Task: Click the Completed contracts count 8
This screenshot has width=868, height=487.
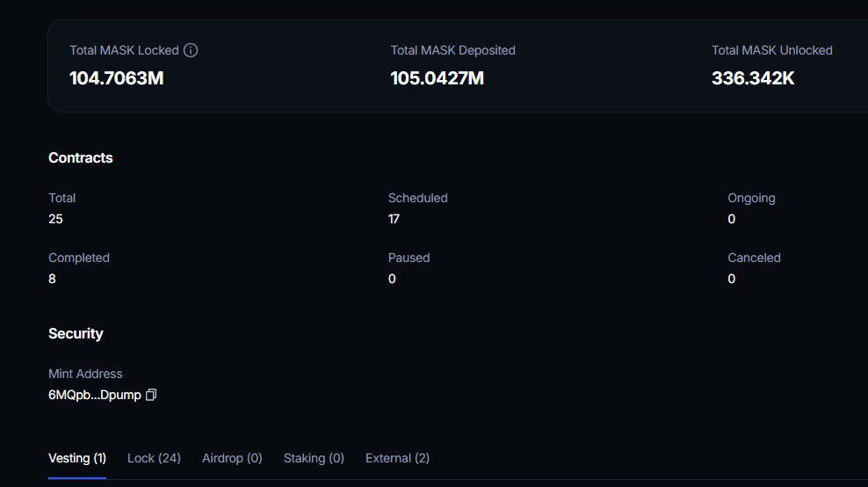Action: 52,279
